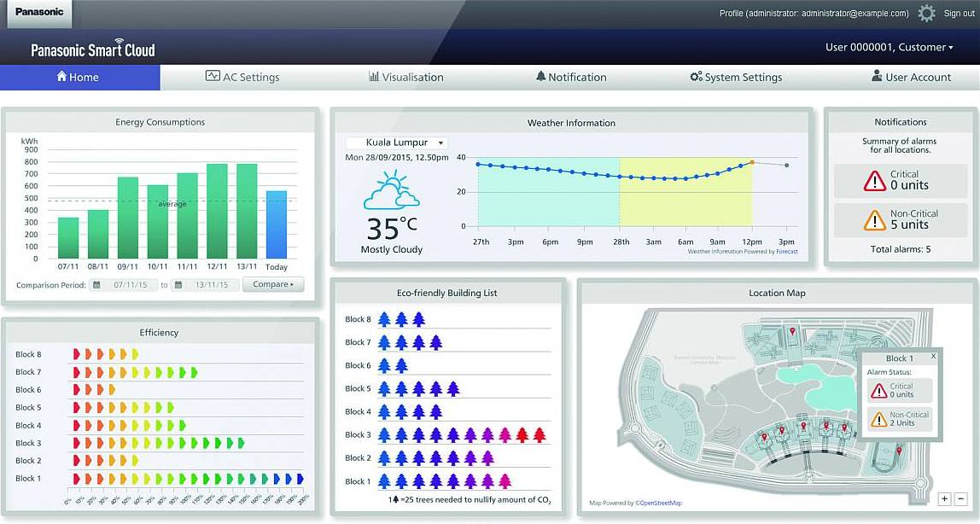The height and width of the screenshot is (524, 980).
Task: Select Block 7 in Eco-friendly Building List
Action: click(x=359, y=342)
